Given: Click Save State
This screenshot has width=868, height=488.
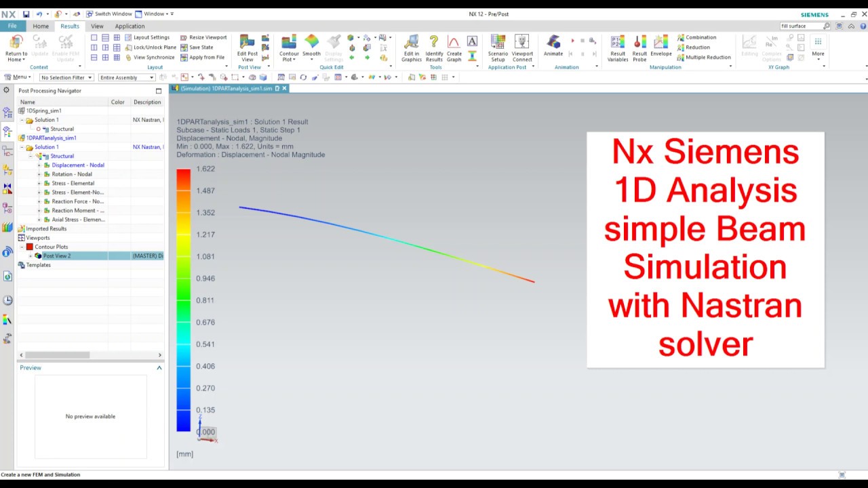Looking at the screenshot, I should pyautogui.click(x=197, y=47).
